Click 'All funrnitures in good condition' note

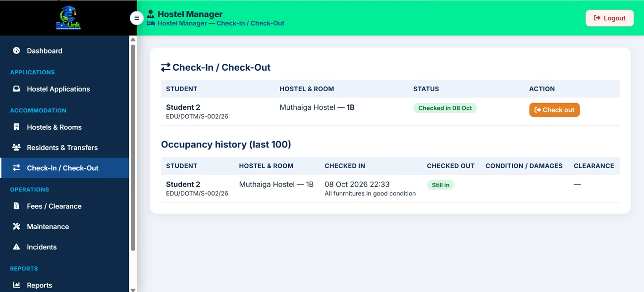point(370,194)
